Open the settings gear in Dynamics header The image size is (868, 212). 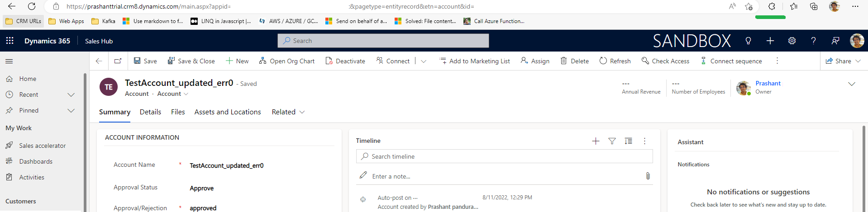(792, 41)
